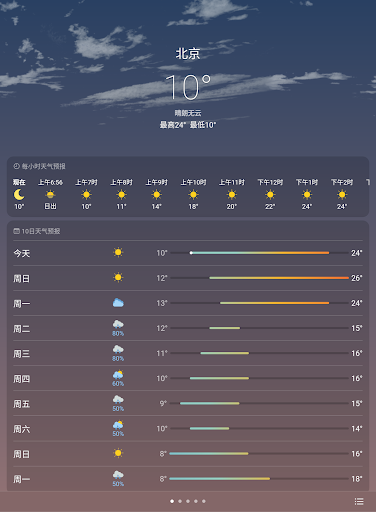Click the moon icon for current hour
This screenshot has height=512, width=376.
pos(19,194)
